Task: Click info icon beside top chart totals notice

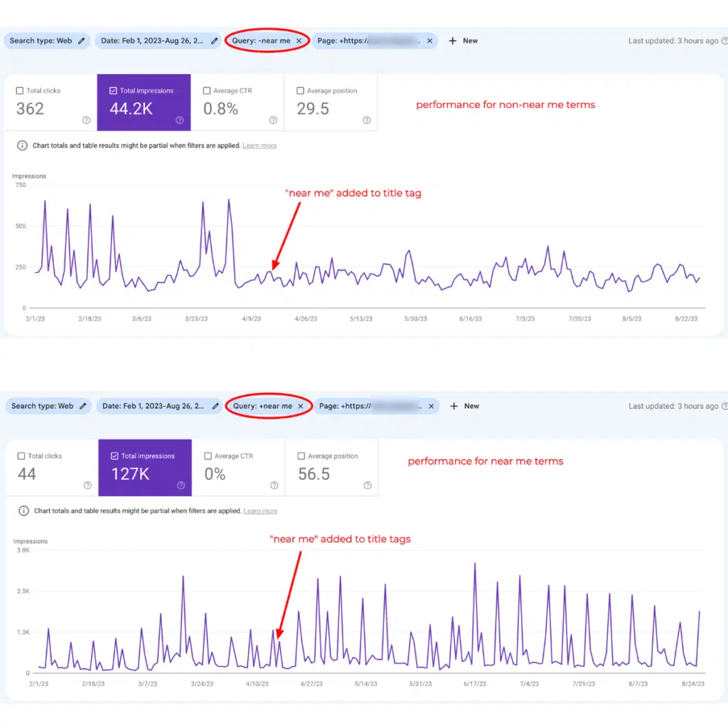Action: 22,145
